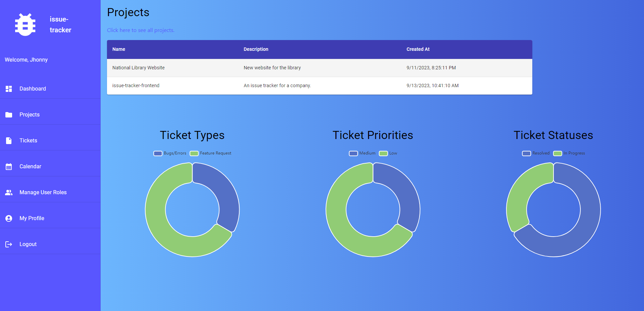Open Manage User Roles page
Image resolution: width=644 pixels, height=311 pixels.
click(x=43, y=193)
